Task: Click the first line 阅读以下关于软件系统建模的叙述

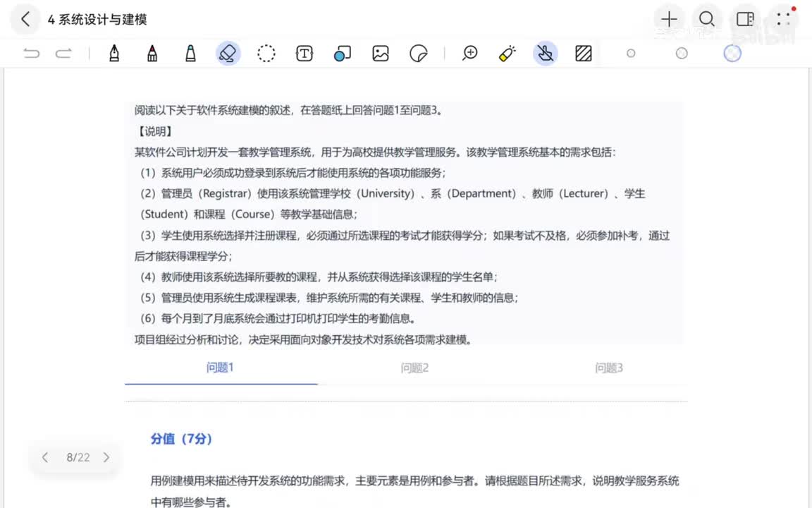Action: 288,110
